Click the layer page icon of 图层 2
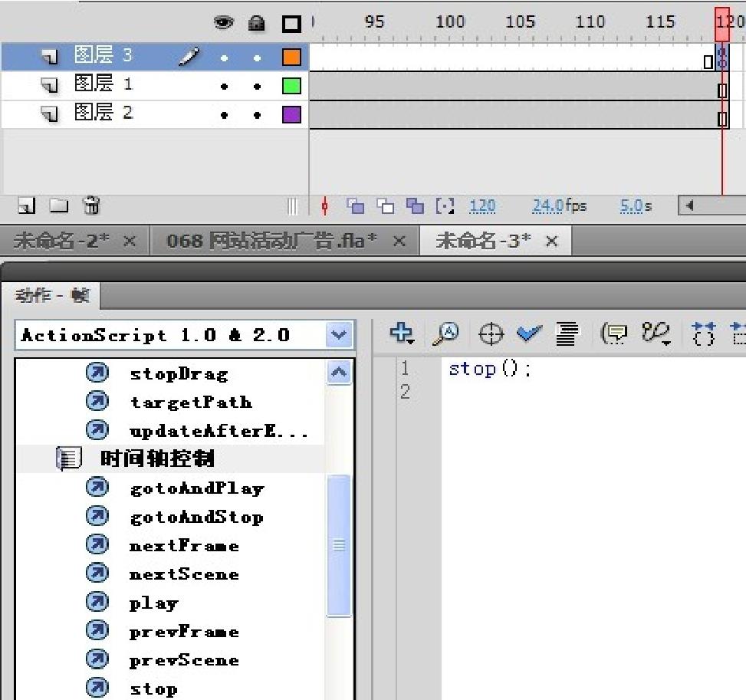Image resolution: width=746 pixels, height=700 pixels. click(49, 114)
